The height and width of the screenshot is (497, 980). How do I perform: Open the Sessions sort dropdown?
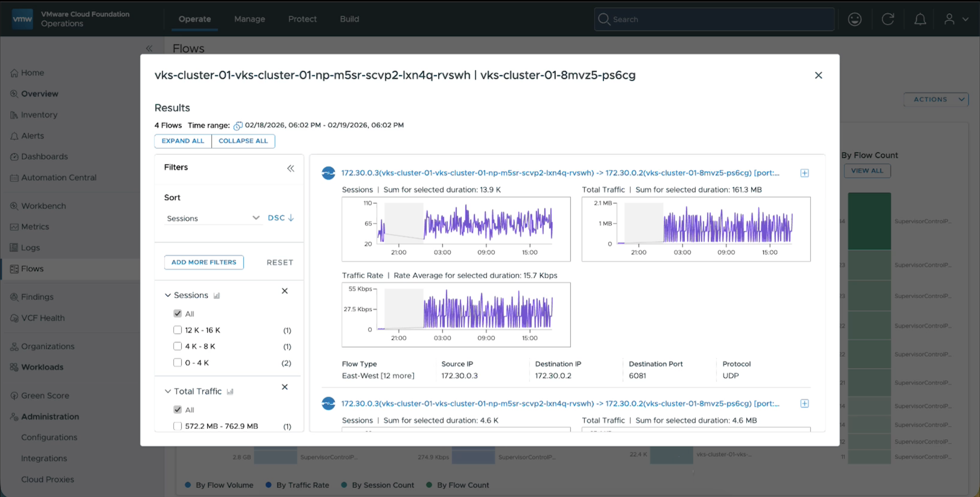click(x=213, y=218)
